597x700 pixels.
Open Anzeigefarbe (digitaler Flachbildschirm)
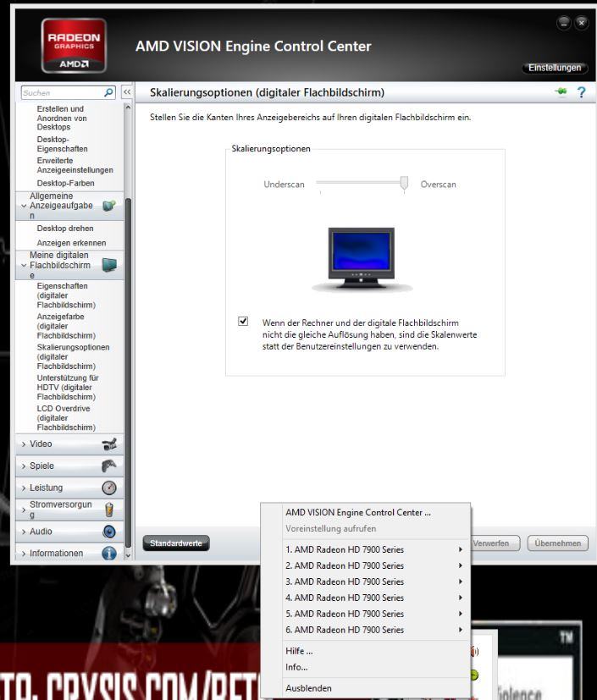pyautogui.click(x=66, y=326)
